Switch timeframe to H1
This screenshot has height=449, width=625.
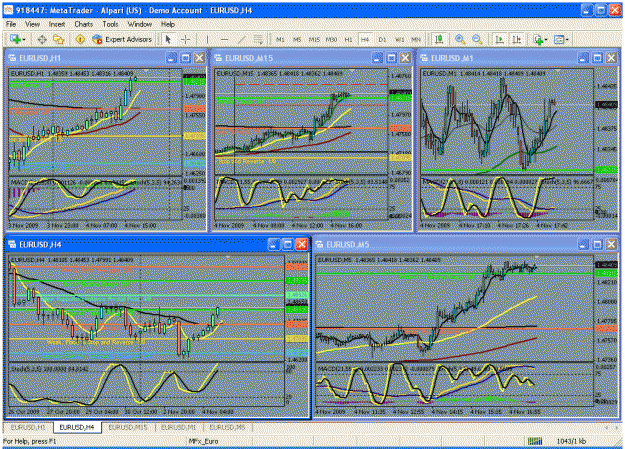click(x=348, y=39)
